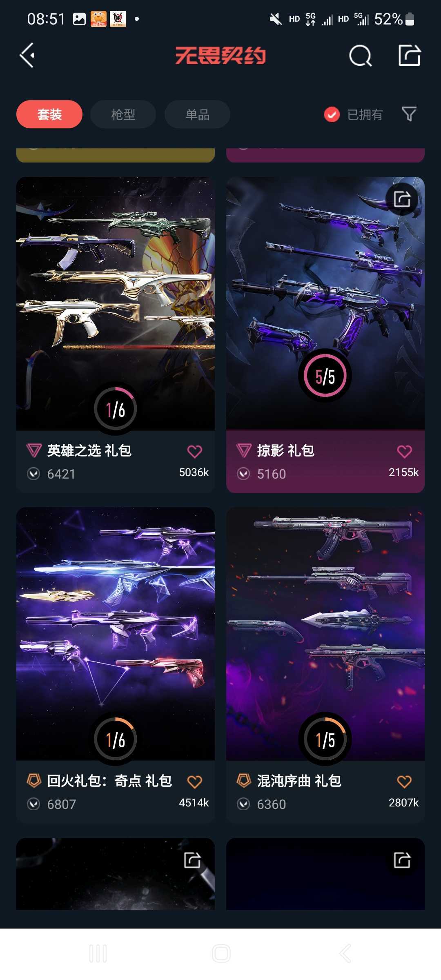
Task: Click the 回火礼包：奇点 礼包 title
Action: (x=109, y=781)
